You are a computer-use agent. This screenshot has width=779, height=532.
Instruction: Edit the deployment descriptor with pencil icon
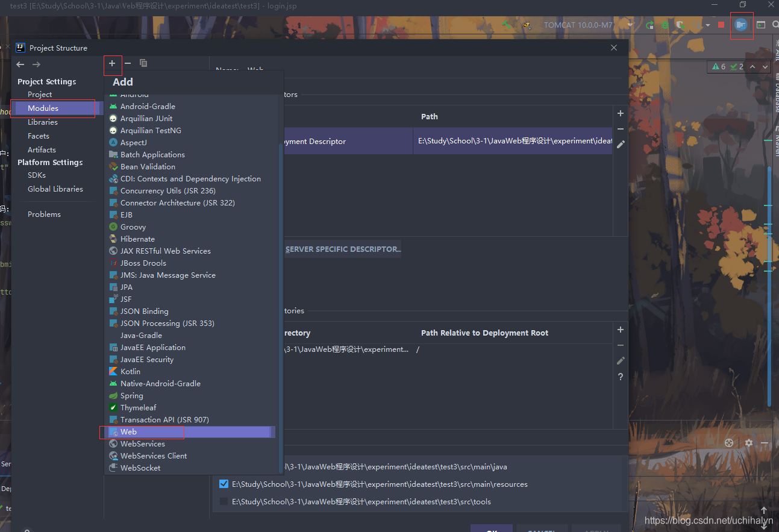pos(621,145)
